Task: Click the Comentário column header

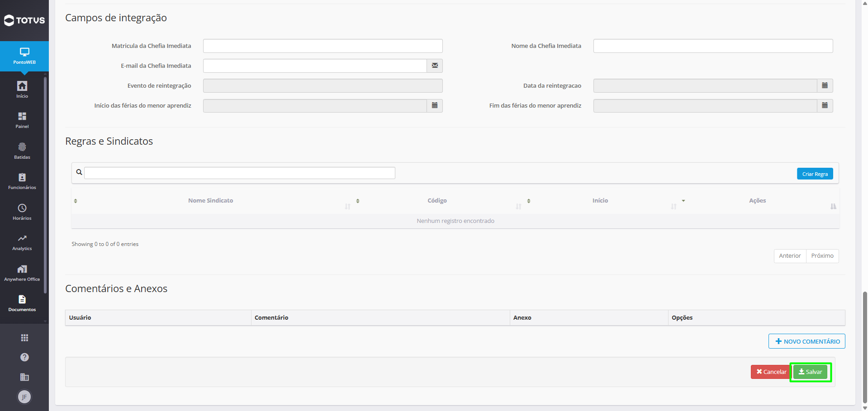Action: (380, 317)
